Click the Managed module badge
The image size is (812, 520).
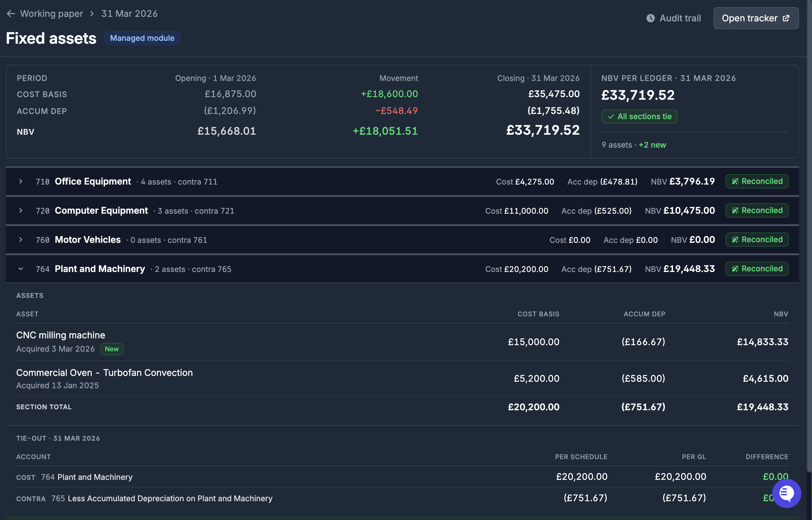point(142,38)
